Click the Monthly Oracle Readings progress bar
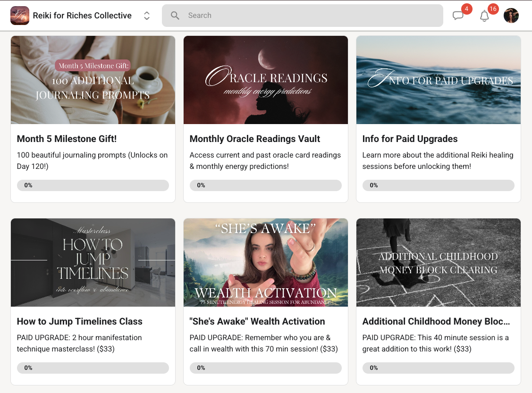 pos(266,185)
